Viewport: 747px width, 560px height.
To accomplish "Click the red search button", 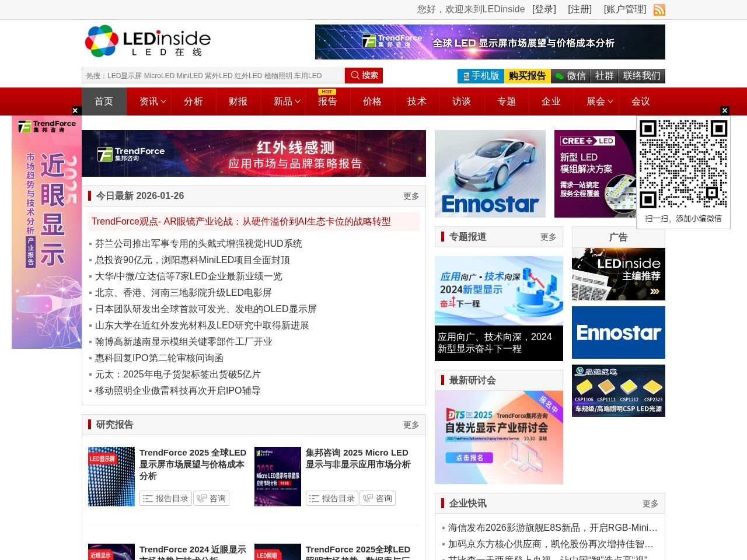I will click(364, 75).
